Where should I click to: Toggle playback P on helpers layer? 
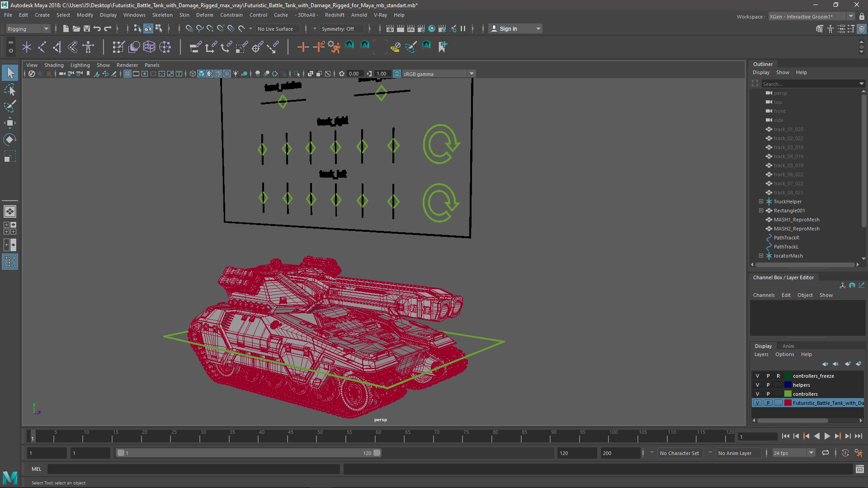click(x=768, y=385)
